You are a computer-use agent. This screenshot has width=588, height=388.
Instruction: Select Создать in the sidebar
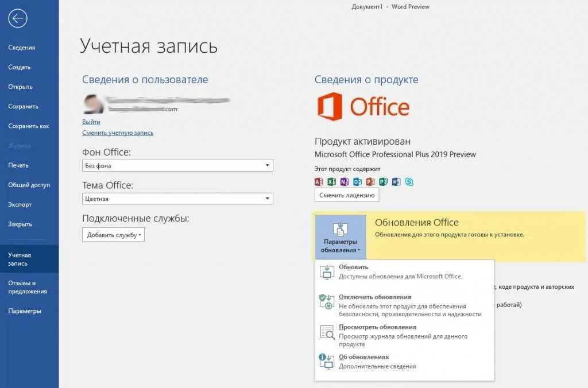[20, 67]
